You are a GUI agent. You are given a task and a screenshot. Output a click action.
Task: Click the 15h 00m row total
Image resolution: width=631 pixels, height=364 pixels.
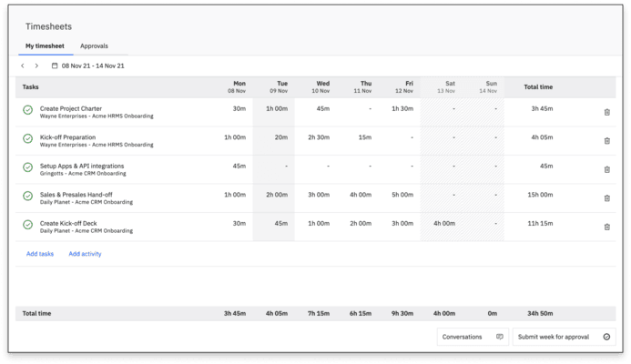(540, 195)
